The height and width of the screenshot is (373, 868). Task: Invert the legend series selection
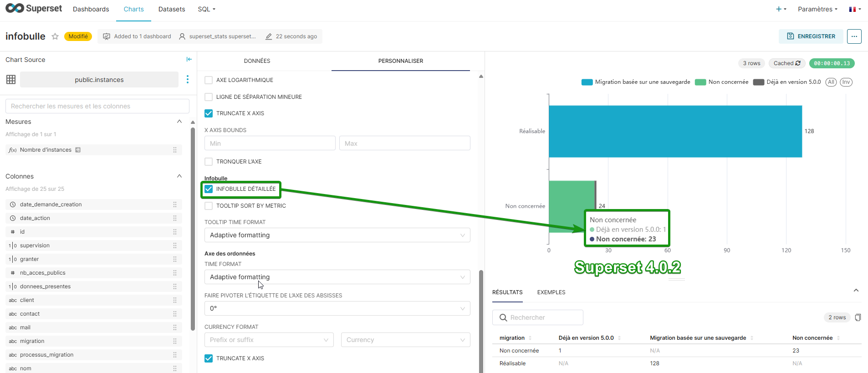[846, 82]
